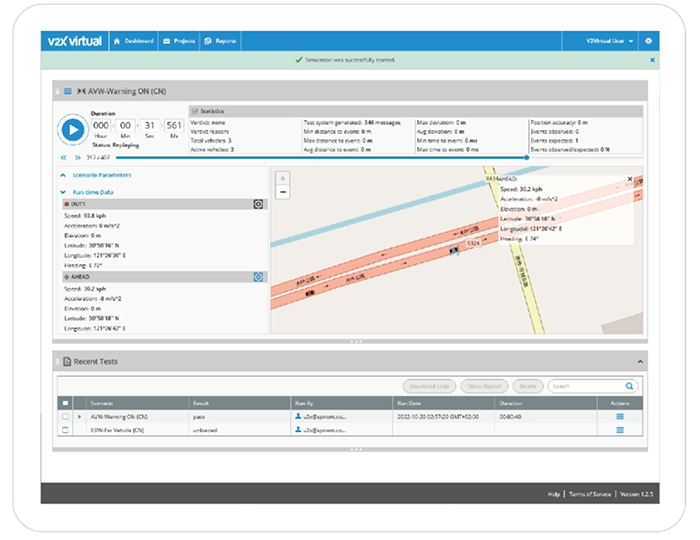Open the V2Virtual User dropdown
The height and width of the screenshot is (540, 700).
(x=611, y=41)
